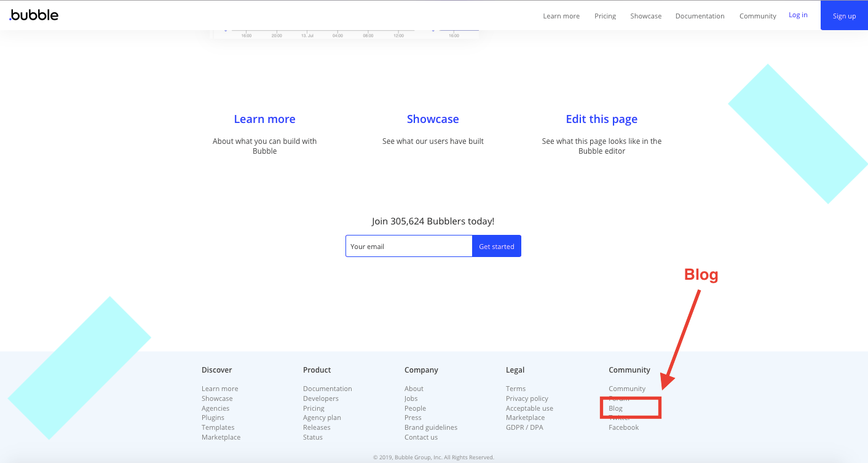Open the Agency plan link under Product
868x463 pixels.
(x=322, y=417)
